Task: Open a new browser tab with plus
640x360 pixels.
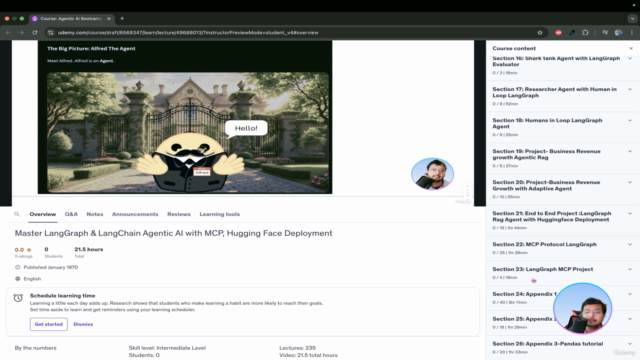Action: point(122,18)
